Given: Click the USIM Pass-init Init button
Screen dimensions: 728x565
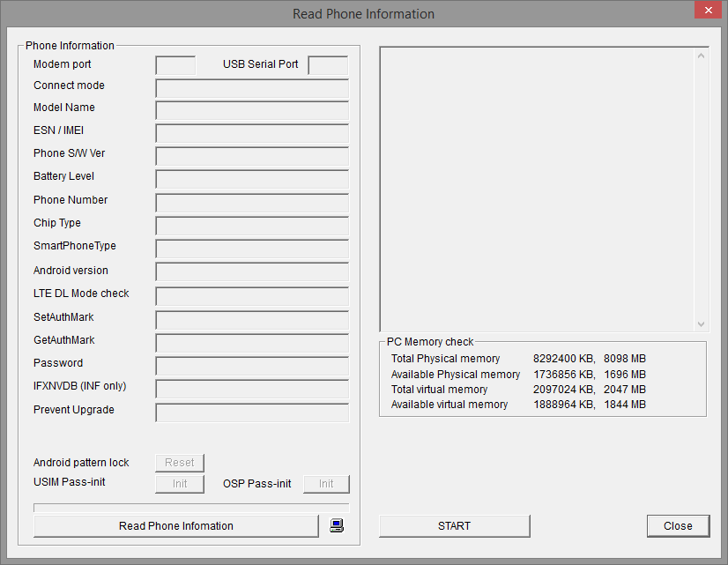Looking at the screenshot, I should [x=180, y=484].
